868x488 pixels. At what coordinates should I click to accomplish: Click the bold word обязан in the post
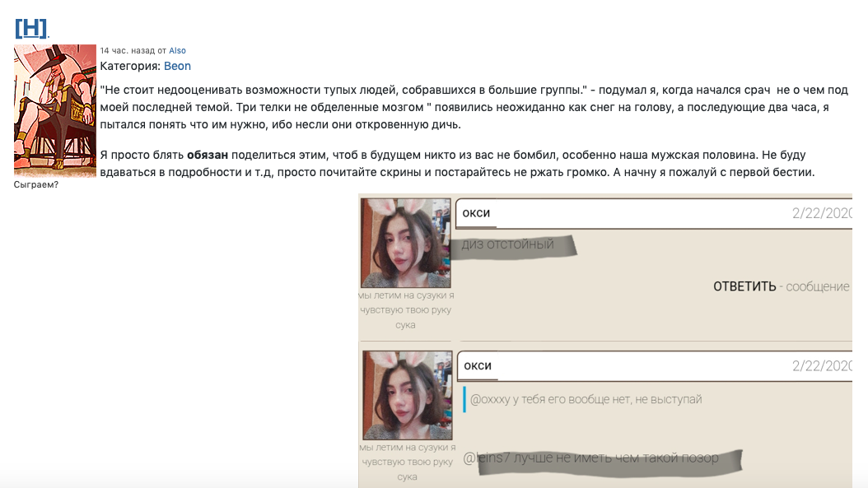(x=208, y=155)
